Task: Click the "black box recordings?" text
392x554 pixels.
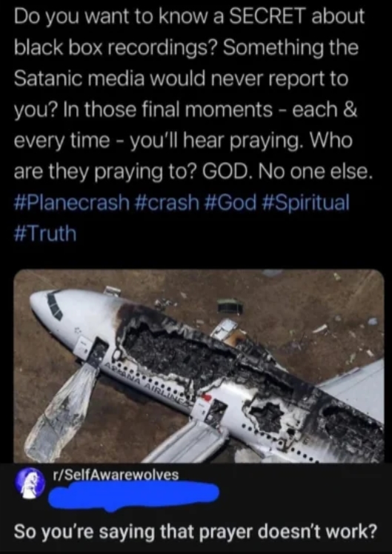Action: click(x=116, y=47)
